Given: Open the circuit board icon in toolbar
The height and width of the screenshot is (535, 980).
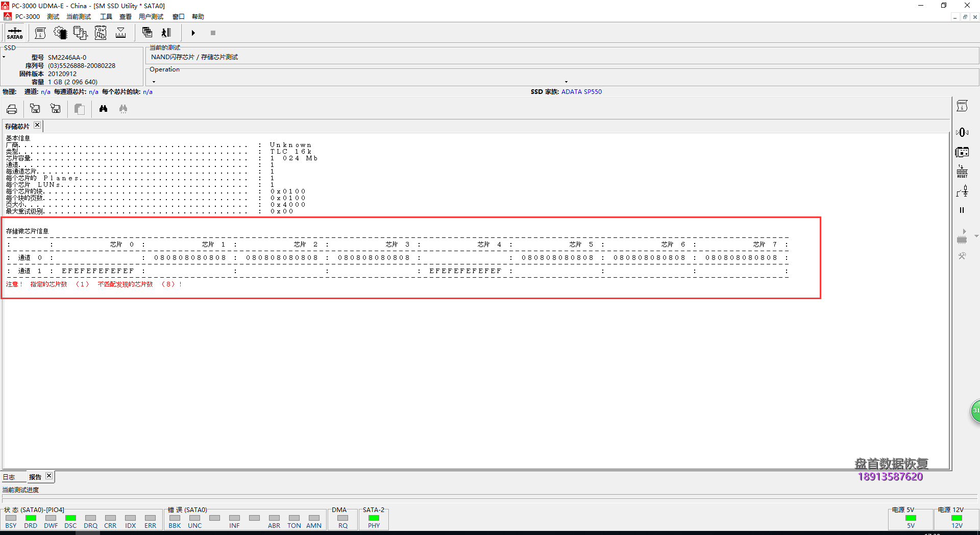Looking at the screenshot, I should click(x=101, y=33).
